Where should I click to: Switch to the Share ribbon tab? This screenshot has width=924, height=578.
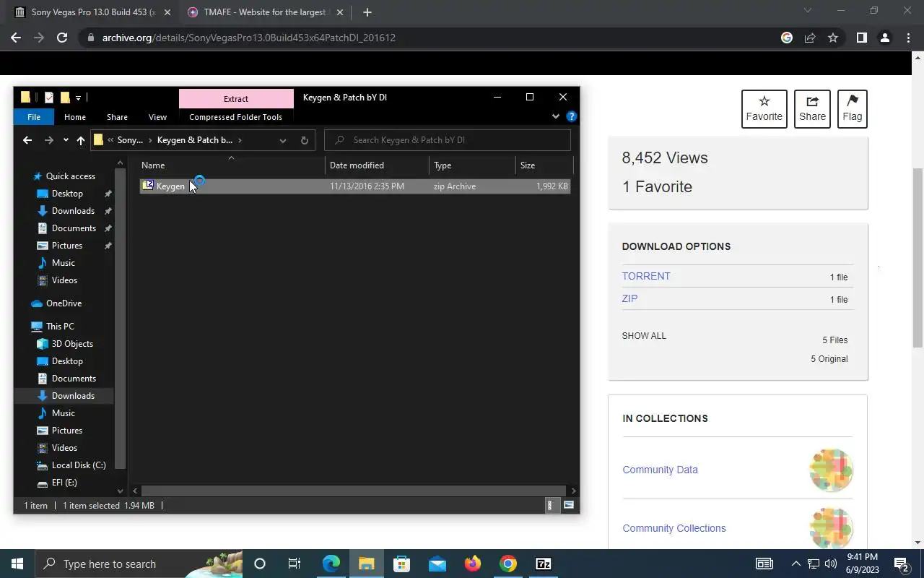117,117
